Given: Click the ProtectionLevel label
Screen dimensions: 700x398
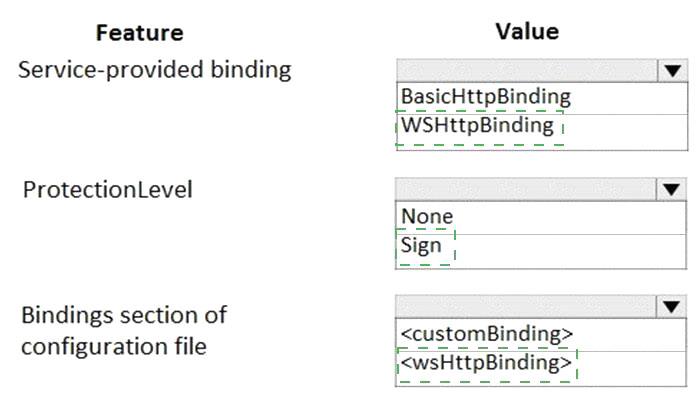Looking at the screenshot, I should tap(108, 190).
